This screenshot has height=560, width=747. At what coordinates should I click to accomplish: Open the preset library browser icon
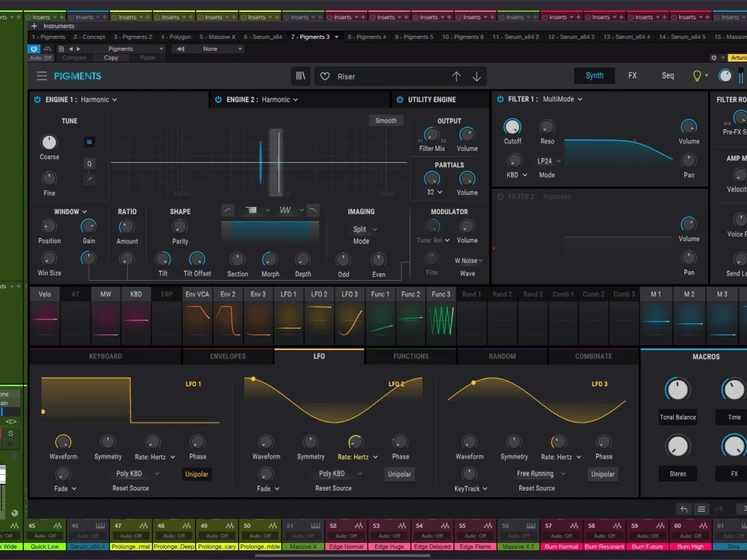tap(300, 76)
